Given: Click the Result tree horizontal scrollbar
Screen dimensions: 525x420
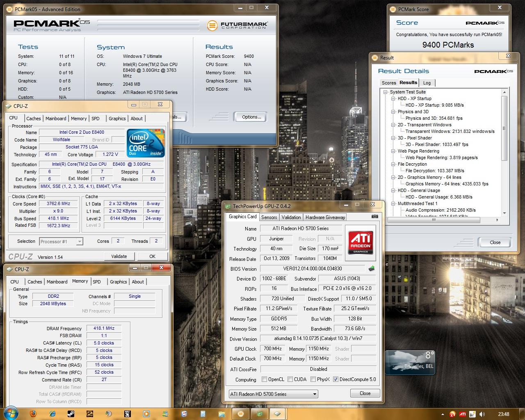Looking at the screenshot, I should coord(434,220).
